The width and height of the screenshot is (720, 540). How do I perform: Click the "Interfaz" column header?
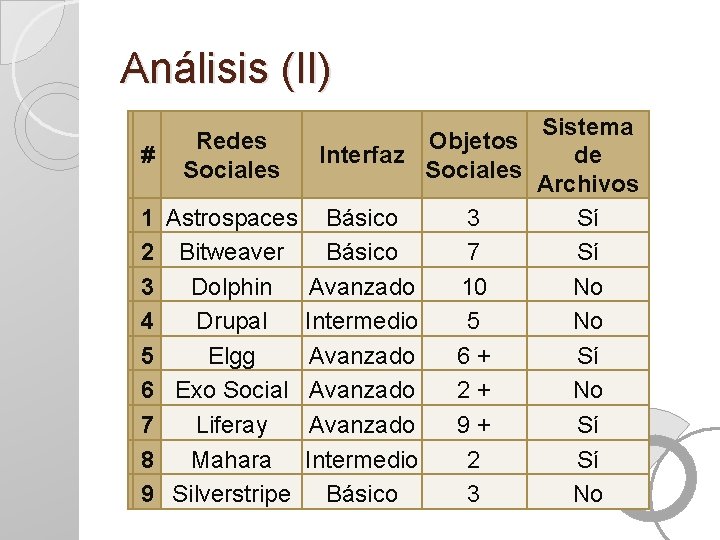tap(361, 155)
